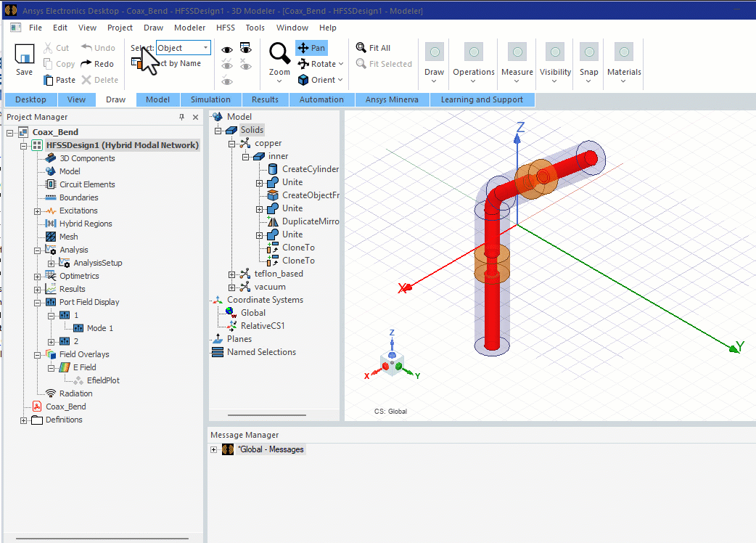Screen dimensions: 756x543
Task: Click the show selected objects eye icon
Action: [227, 49]
